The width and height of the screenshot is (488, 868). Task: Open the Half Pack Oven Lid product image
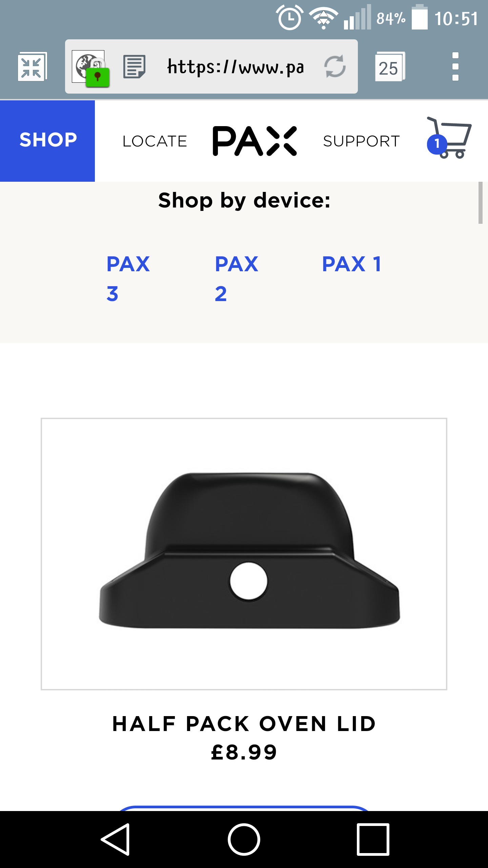[x=244, y=554]
